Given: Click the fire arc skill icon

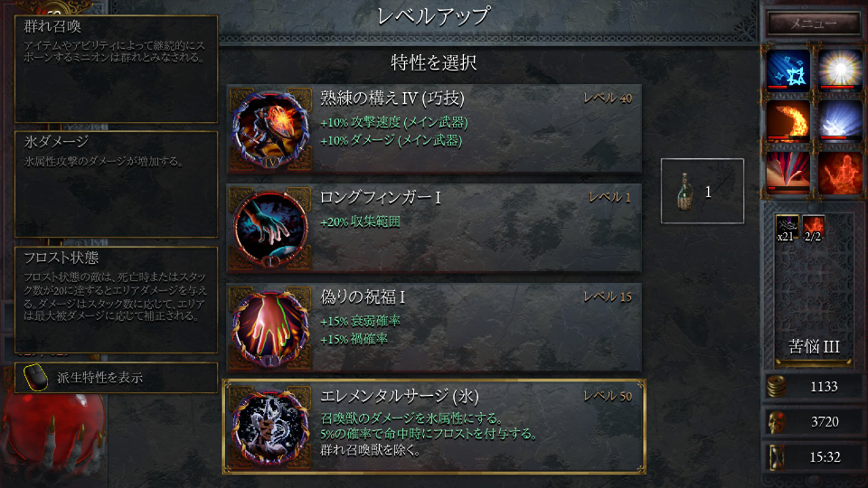Looking at the screenshot, I should (x=788, y=121).
